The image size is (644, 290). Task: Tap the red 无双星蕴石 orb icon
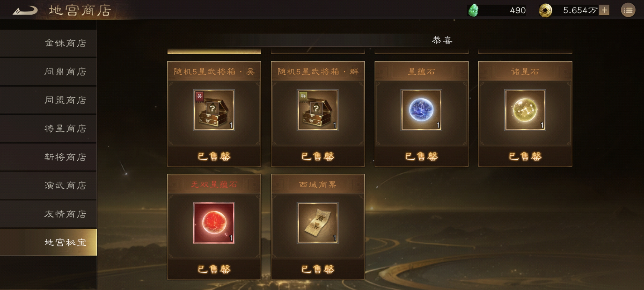pyautogui.click(x=214, y=223)
